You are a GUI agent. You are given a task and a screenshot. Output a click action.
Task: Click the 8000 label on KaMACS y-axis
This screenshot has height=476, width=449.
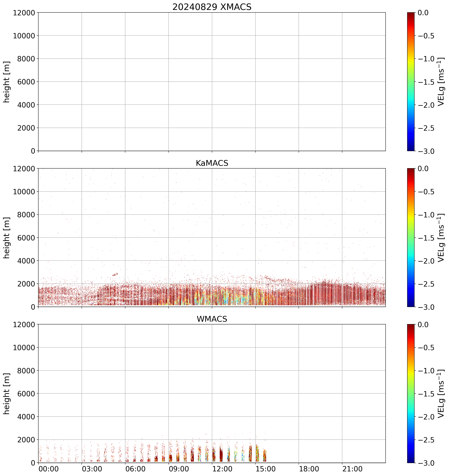(x=26, y=215)
